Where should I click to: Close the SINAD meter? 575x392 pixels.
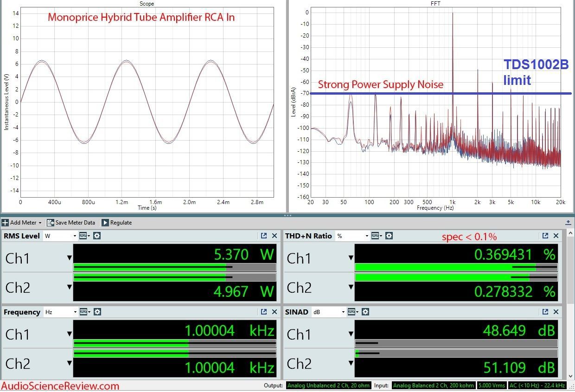556,312
